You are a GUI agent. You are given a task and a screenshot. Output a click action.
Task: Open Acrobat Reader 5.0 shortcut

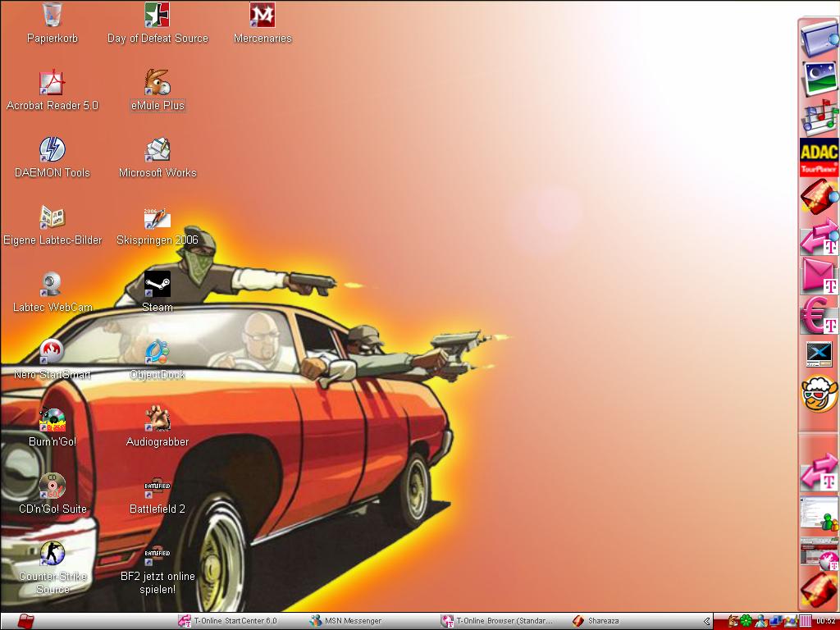pos(52,90)
